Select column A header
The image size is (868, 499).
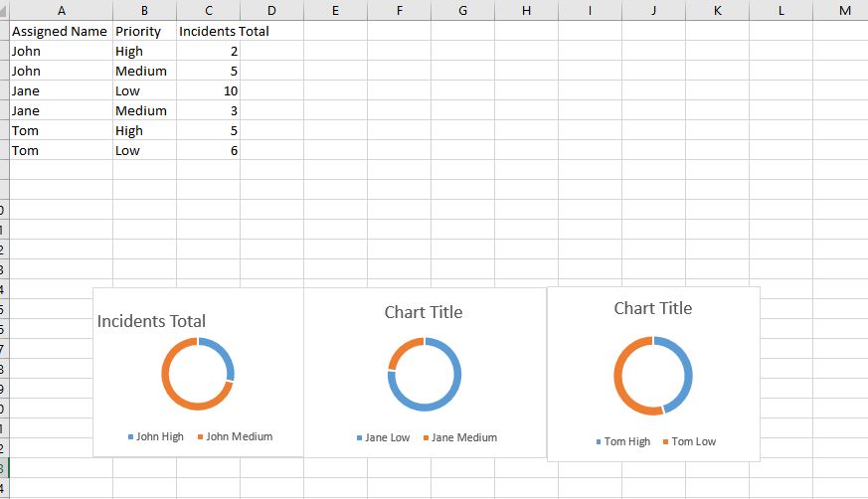point(62,11)
